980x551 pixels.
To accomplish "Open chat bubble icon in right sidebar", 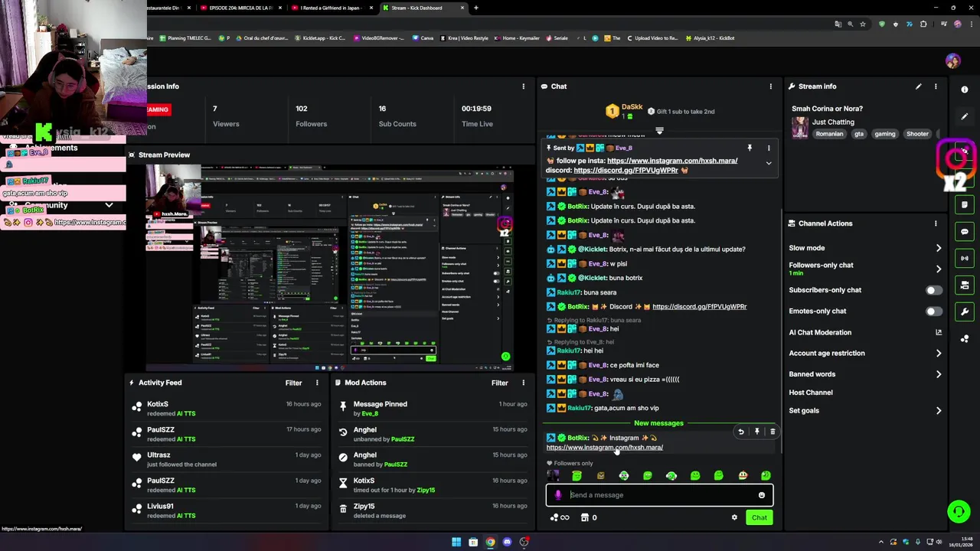I will tap(965, 231).
